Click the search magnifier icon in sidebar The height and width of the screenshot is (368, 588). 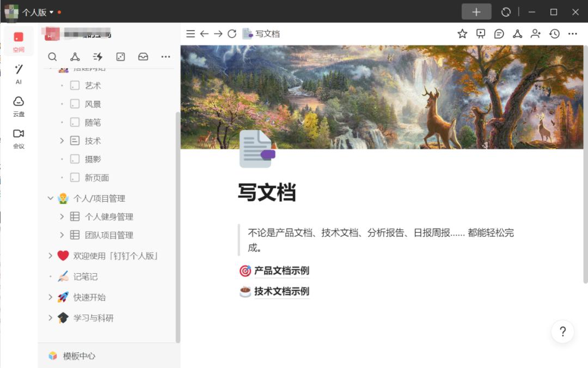52,57
